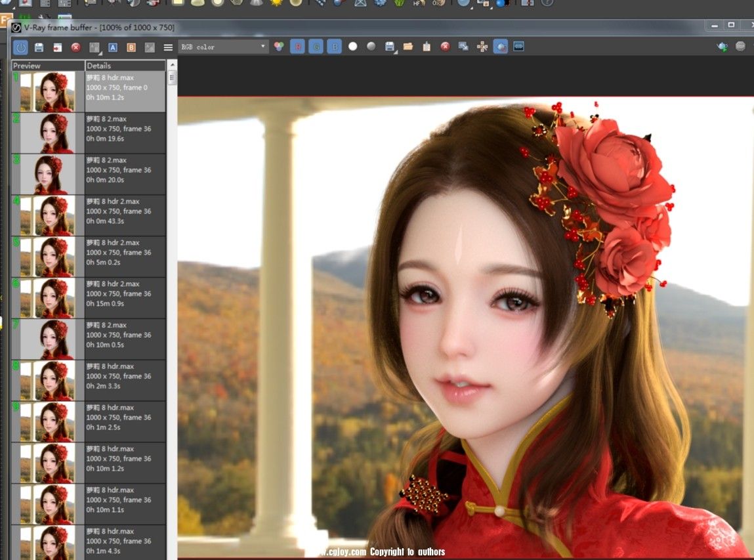754x560 pixels.
Task: Duplicate render to Max frame buffer
Action: (x=463, y=46)
